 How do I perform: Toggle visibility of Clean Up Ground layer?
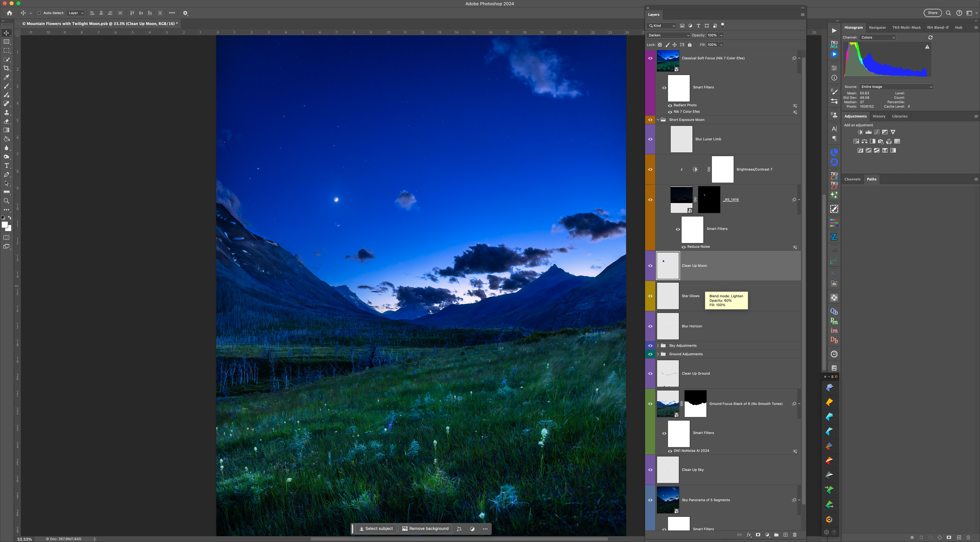point(650,373)
